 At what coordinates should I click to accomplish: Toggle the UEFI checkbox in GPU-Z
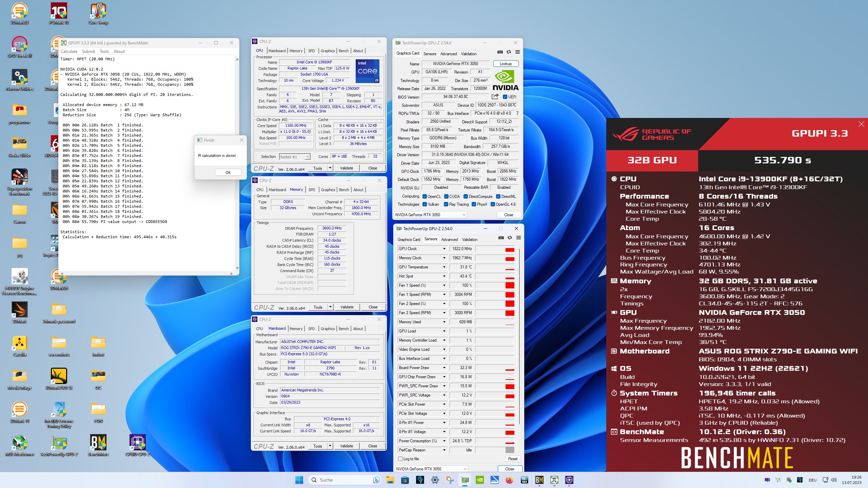click(505, 97)
